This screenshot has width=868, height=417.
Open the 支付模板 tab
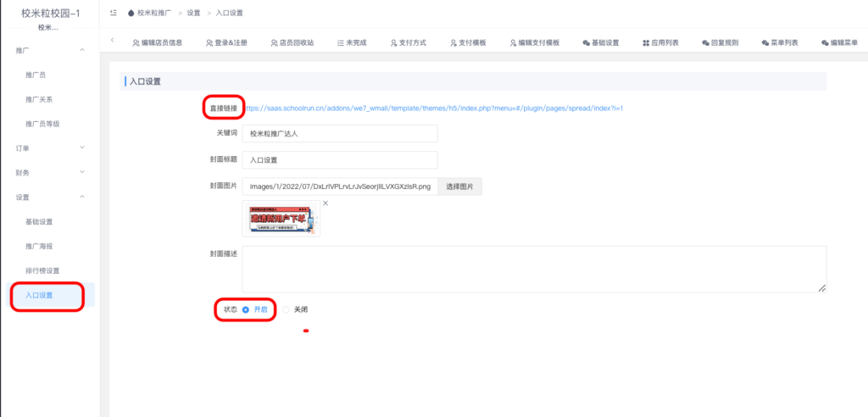[x=468, y=42]
